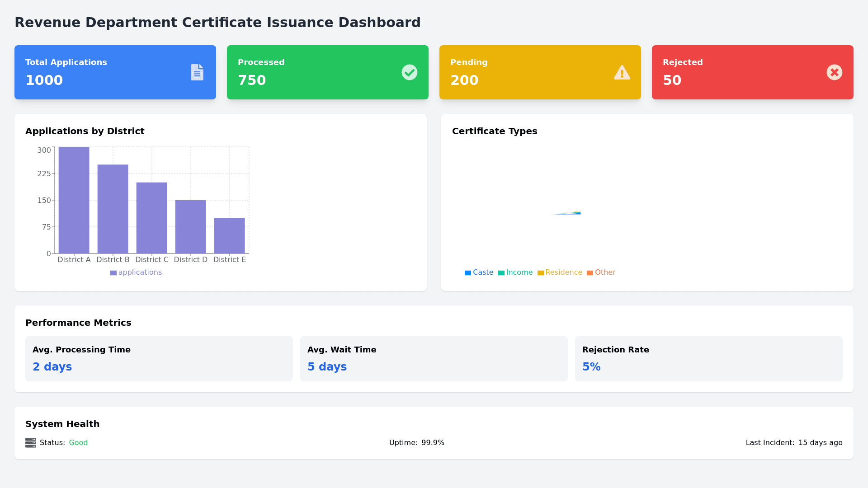Click the District A bar
The height and width of the screenshot is (488, 868).
click(74, 200)
